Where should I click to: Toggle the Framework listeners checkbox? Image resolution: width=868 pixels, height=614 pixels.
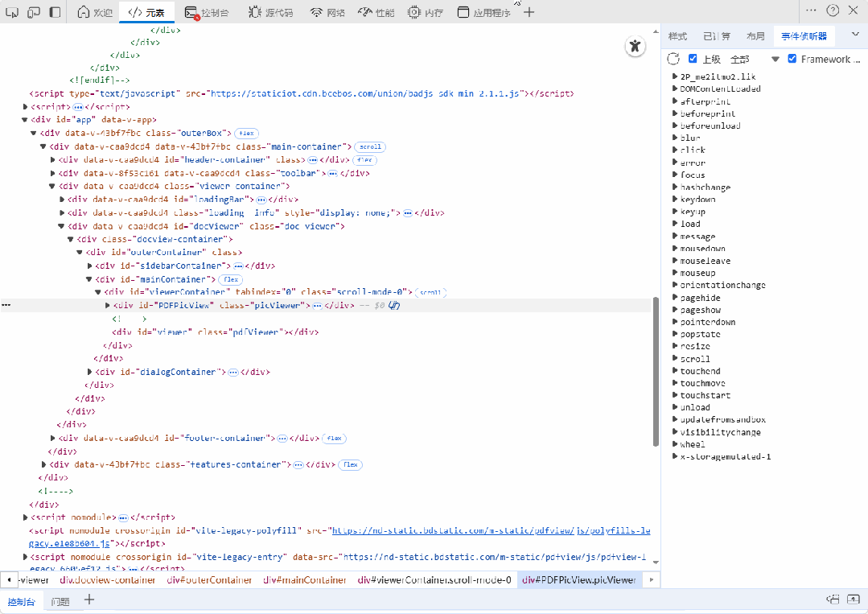[x=792, y=59]
